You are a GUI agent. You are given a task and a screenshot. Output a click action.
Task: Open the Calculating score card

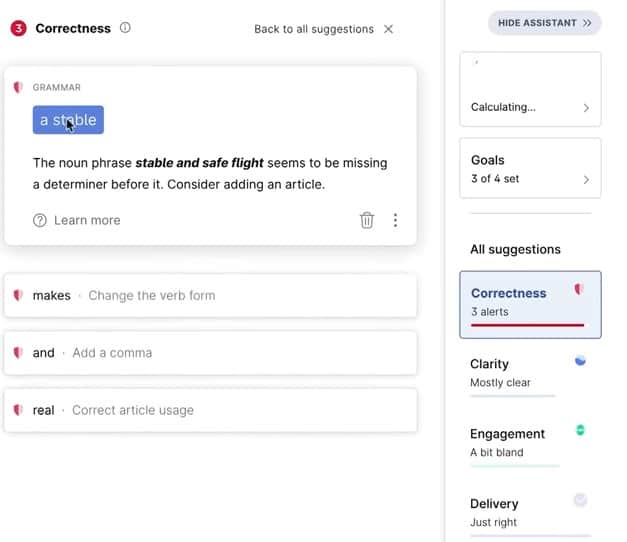pos(530,89)
